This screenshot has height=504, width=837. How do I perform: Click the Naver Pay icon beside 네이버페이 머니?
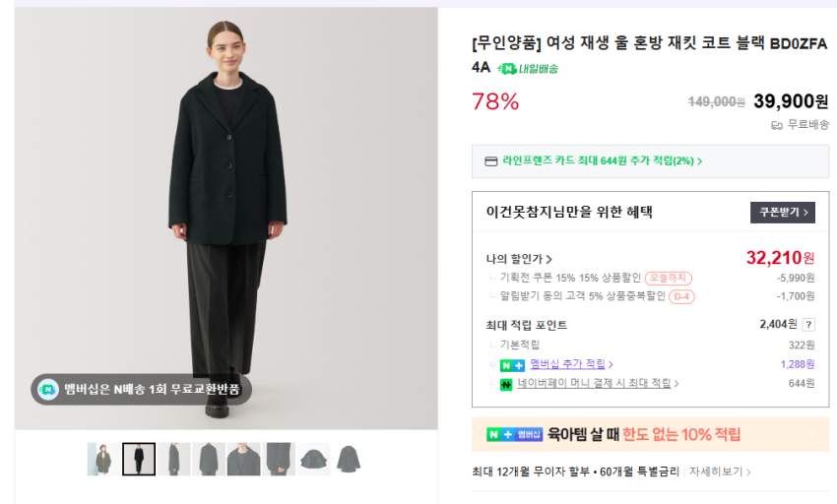(x=506, y=384)
